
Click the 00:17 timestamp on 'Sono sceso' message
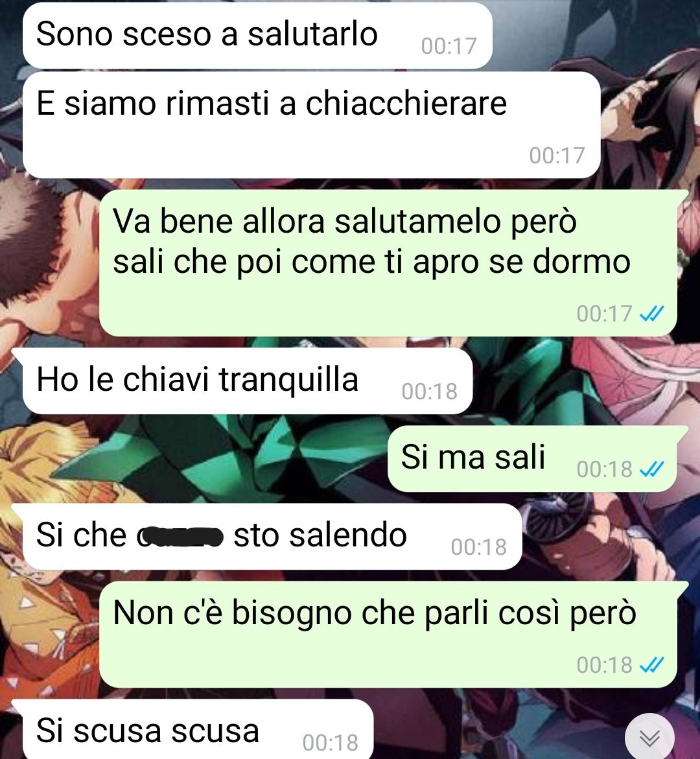[x=449, y=46]
